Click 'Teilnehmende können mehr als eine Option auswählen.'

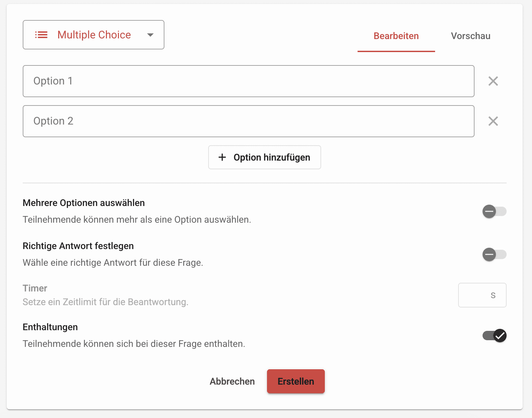click(137, 220)
